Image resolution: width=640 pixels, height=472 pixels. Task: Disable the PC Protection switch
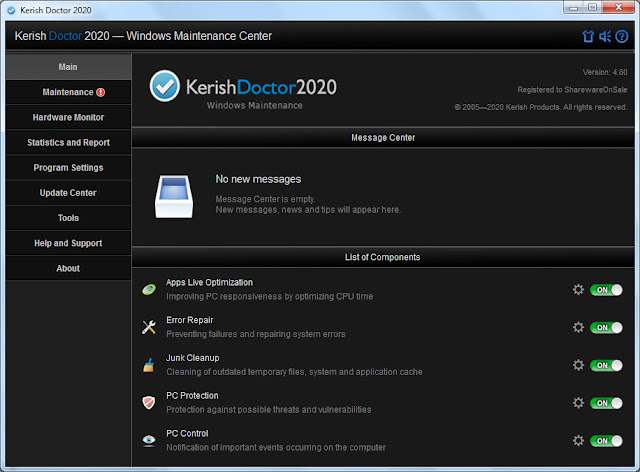[x=606, y=403]
